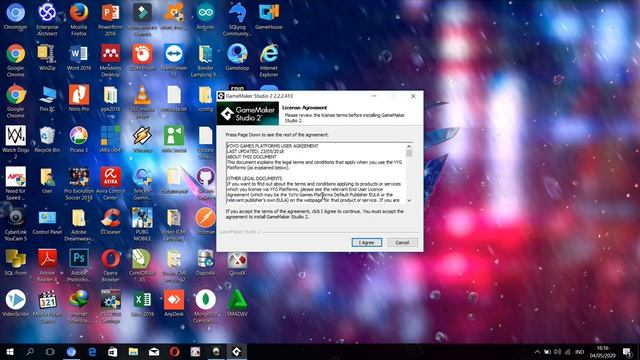Open taskbar search magnifier
Image resolution: width=640 pixels, height=360 pixels.
pos(30,352)
